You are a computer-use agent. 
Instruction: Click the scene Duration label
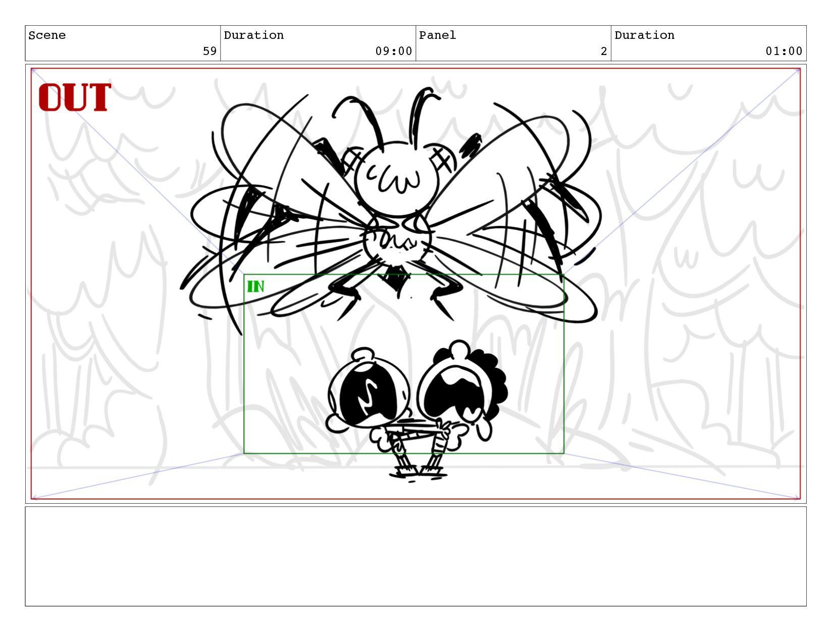[x=253, y=35]
